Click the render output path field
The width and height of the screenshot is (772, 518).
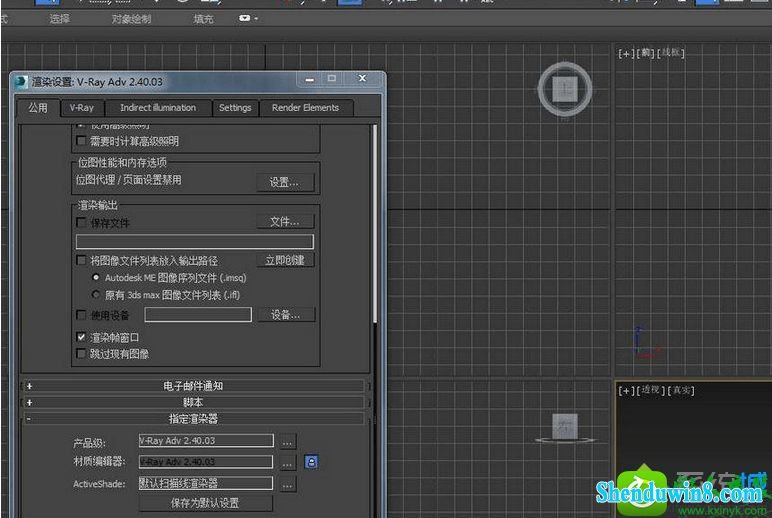coord(194,241)
